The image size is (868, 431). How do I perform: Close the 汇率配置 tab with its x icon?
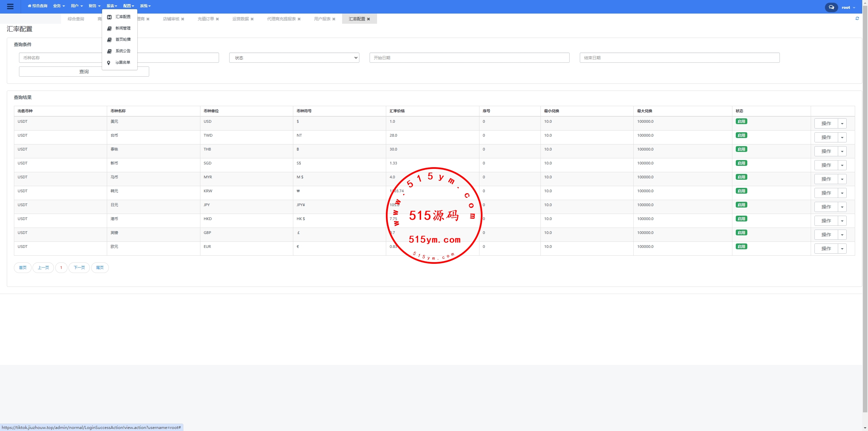(x=369, y=19)
